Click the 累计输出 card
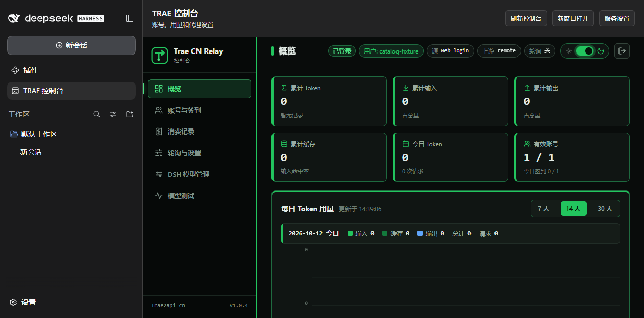The width and height of the screenshot is (644, 318). [x=572, y=101]
